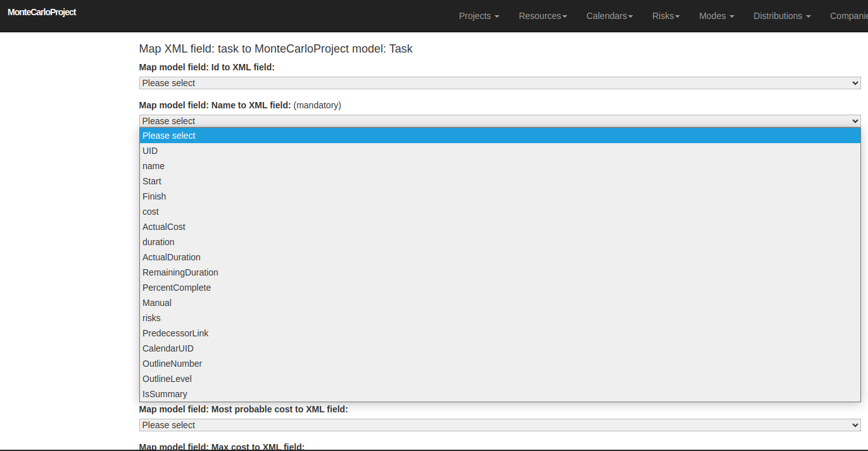Screen dimensions: 868x451
Task: Open the Companies navigation menu
Action: point(850,16)
